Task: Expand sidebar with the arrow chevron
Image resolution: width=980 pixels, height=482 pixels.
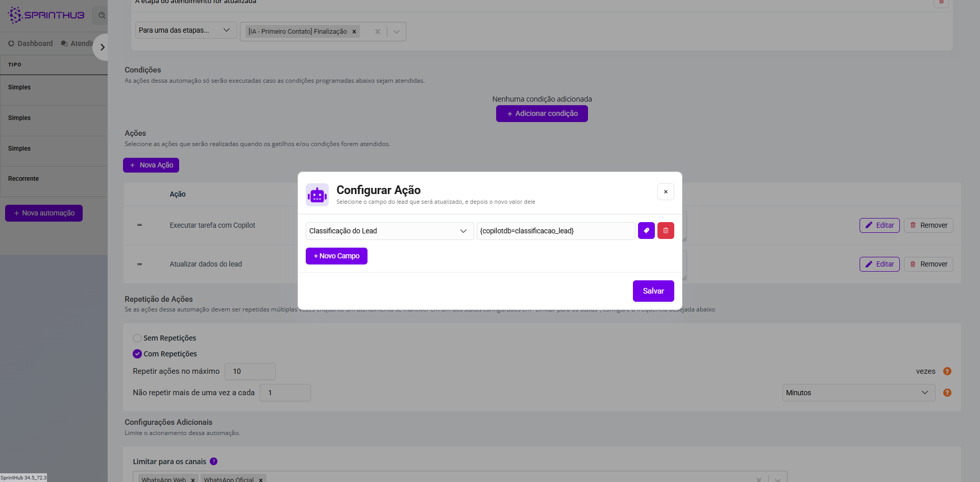Action: (103, 47)
